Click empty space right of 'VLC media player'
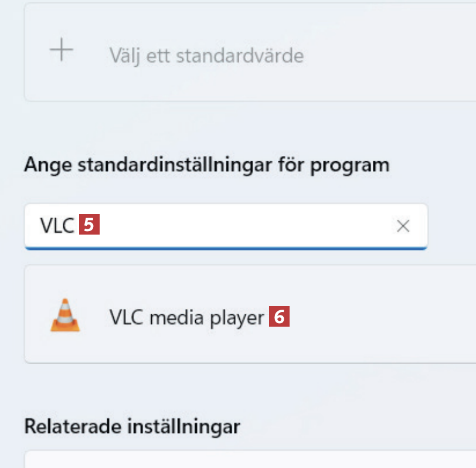Viewport: 476px width, 468px height. [381, 317]
